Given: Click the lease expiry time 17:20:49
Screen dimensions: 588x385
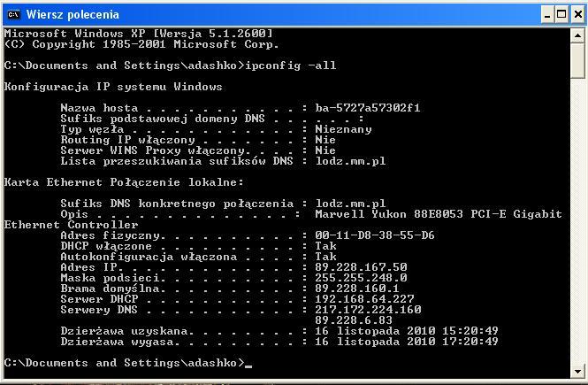Looking at the screenshot, I should [470, 342].
